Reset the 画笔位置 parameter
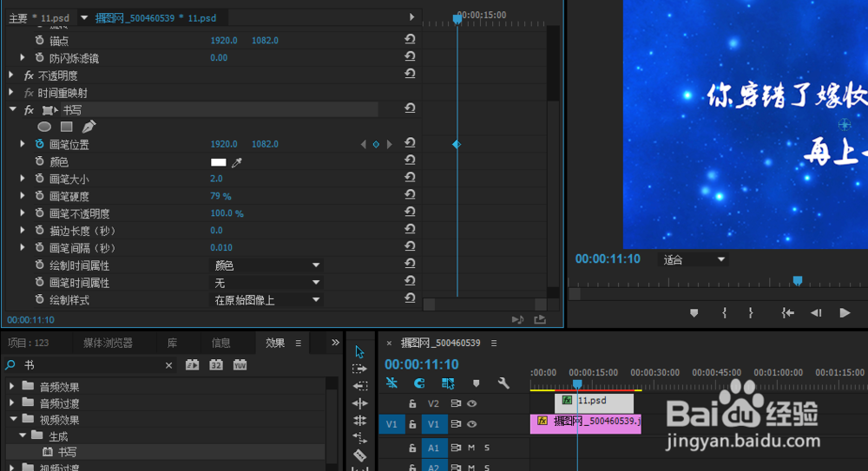The image size is (868, 471). click(x=410, y=143)
